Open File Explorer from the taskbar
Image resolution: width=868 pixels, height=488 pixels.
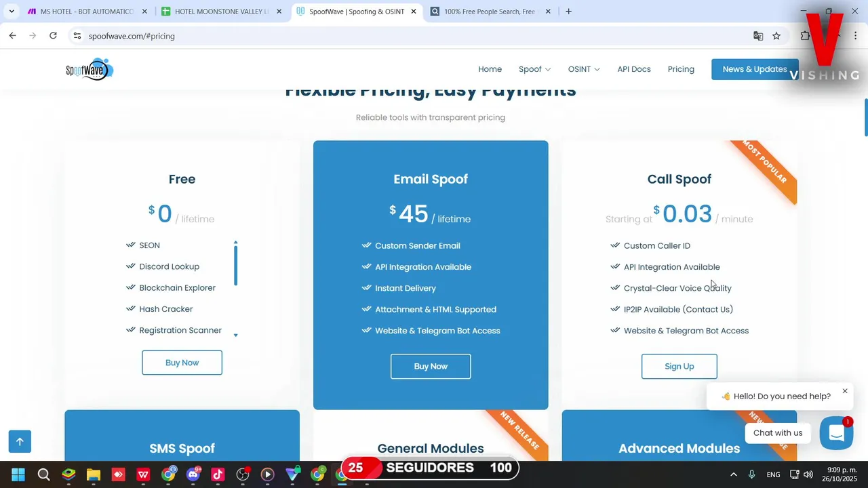94,474
